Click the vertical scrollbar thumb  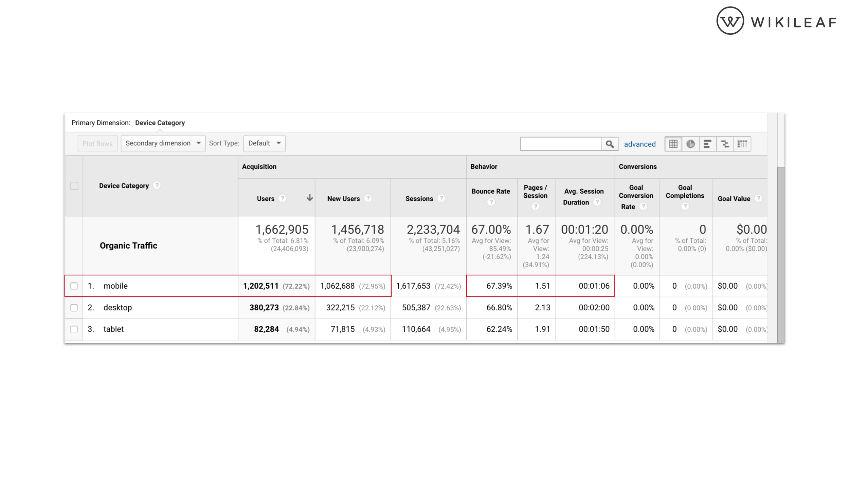tap(781, 255)
